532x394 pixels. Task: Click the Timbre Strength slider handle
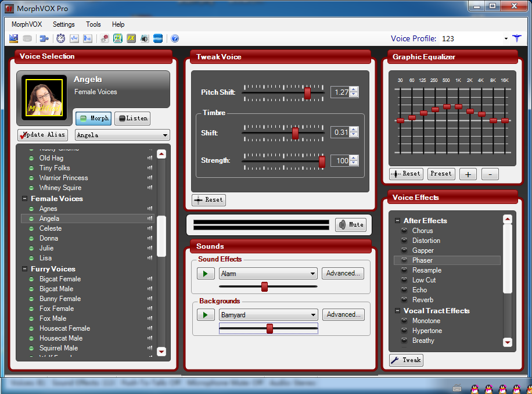[322, 162]
